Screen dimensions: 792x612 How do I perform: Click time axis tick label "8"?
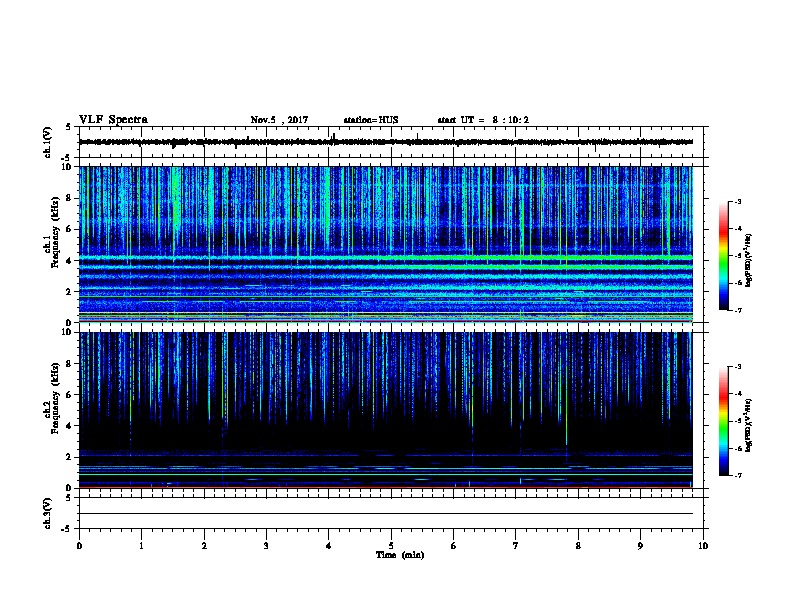578,546
